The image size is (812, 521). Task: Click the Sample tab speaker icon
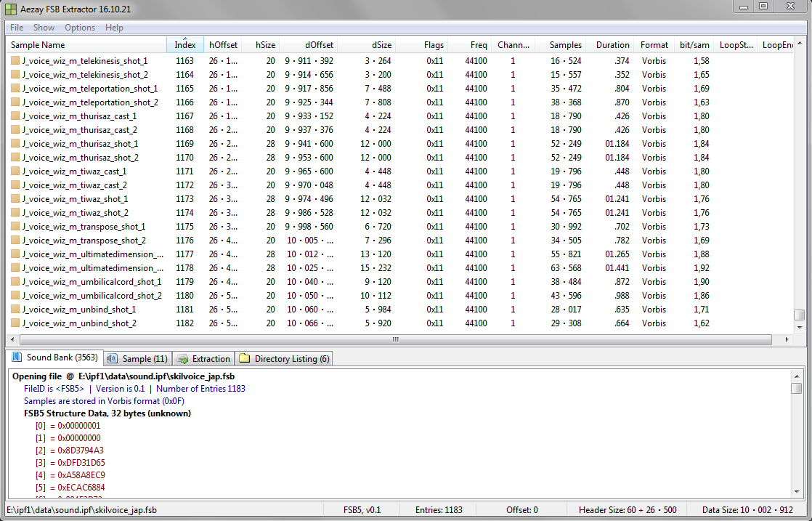[112, 358]
